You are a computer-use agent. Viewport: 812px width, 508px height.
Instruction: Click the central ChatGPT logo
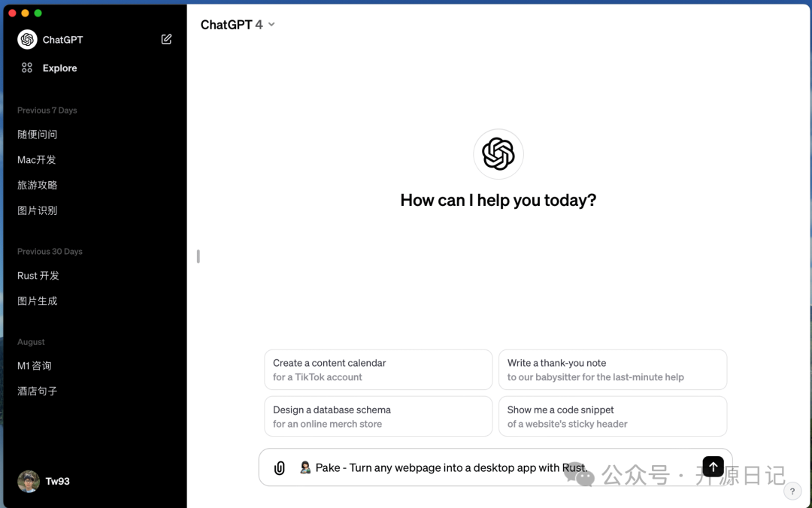[x=498, y=154]
